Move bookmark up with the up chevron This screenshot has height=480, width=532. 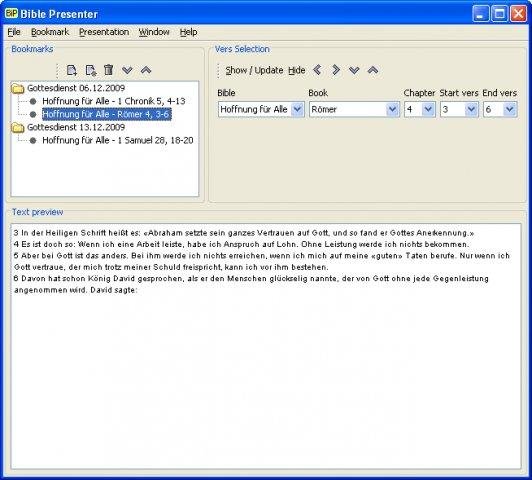click(x=146, y=70)
